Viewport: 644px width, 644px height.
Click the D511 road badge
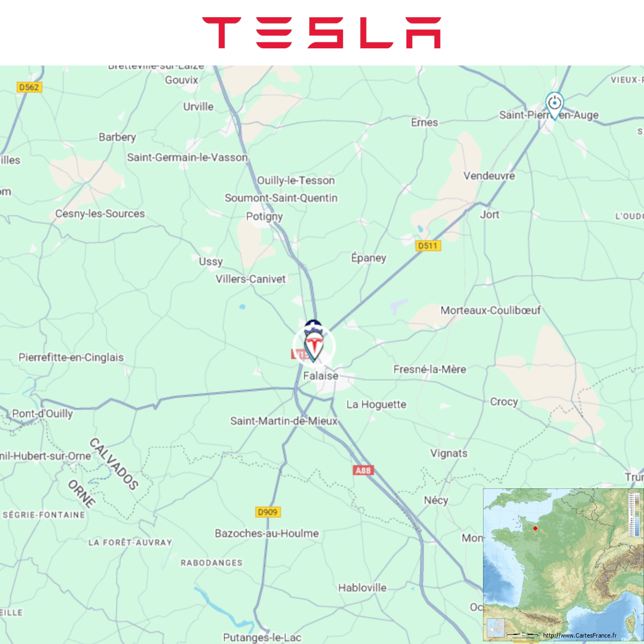pyautogui.click(x=428, y=246)
